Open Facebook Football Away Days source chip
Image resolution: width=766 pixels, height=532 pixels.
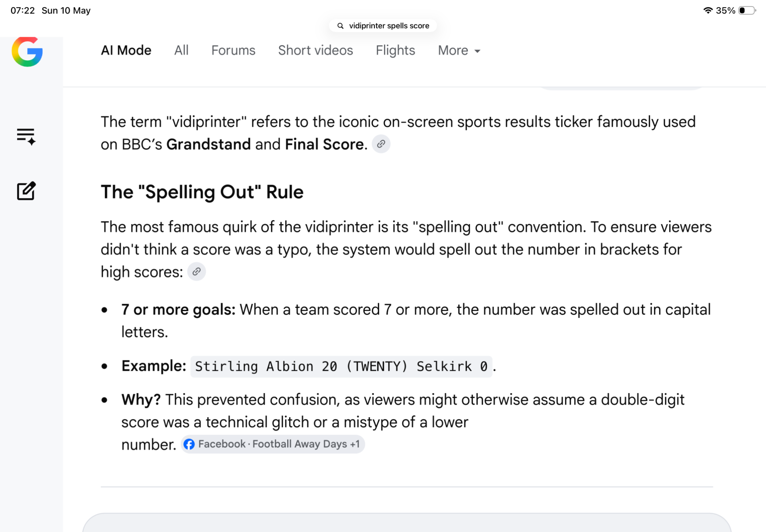click(x=273, y=444)
